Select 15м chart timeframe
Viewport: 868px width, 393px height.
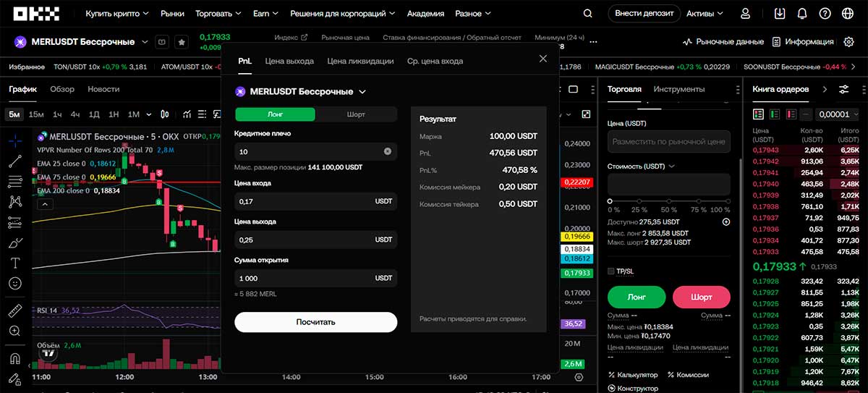coord(36,114)
